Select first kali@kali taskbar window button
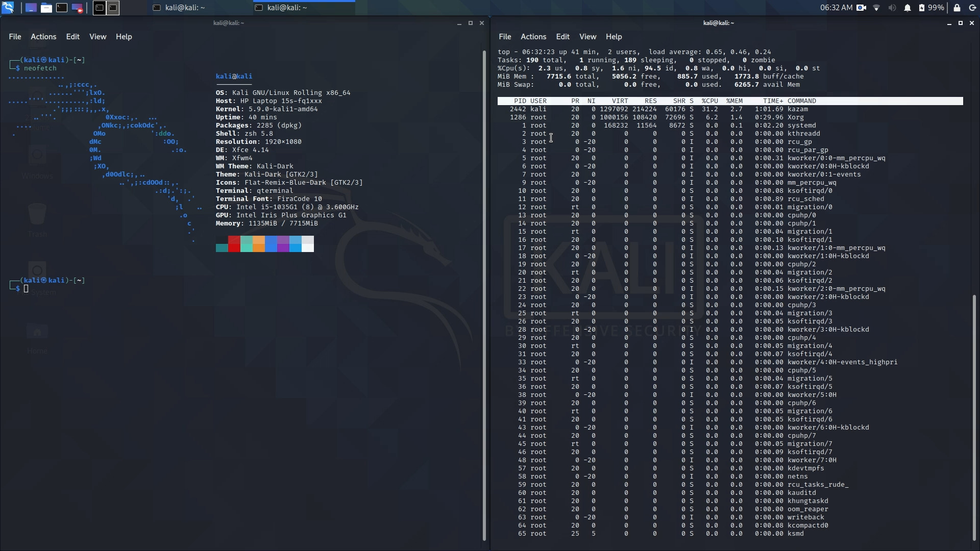Screen dimensions: 980x551 180,8
